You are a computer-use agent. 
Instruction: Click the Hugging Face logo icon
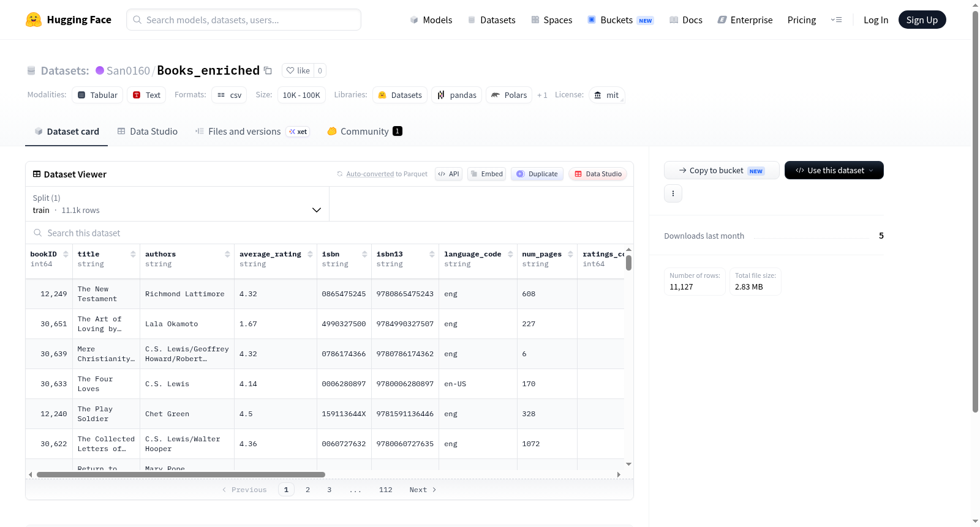click(x=34, y=20)
